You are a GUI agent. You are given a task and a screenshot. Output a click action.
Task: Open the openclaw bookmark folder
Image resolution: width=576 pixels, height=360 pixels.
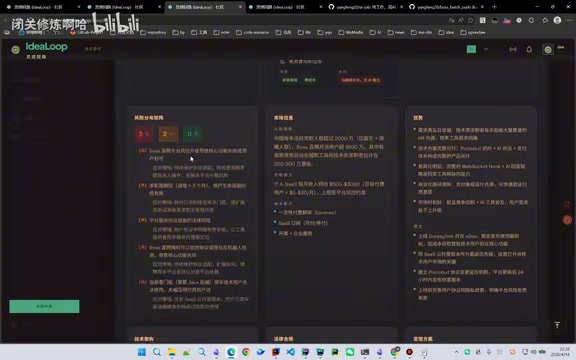pyautogui.click(x=473, y=32)
